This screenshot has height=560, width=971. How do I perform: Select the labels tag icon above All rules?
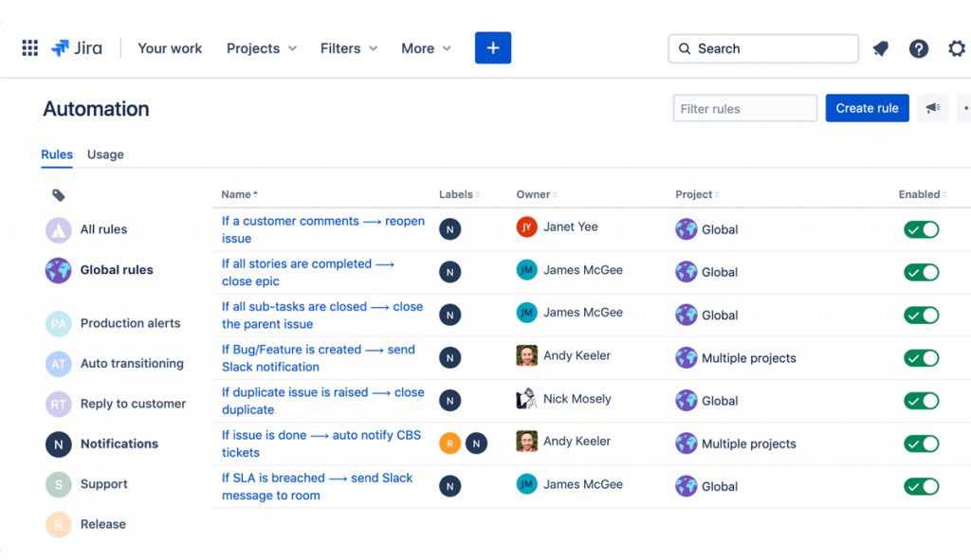point(58,195)
